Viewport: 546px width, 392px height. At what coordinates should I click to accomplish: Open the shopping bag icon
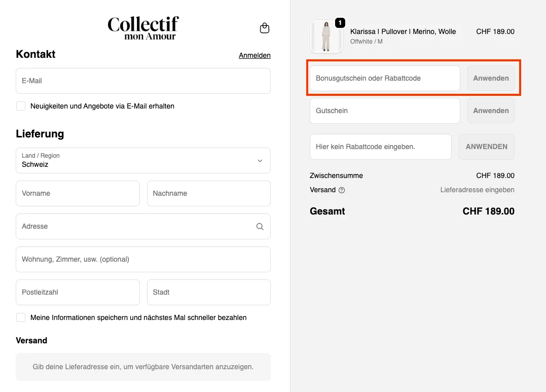pos(264,28)
